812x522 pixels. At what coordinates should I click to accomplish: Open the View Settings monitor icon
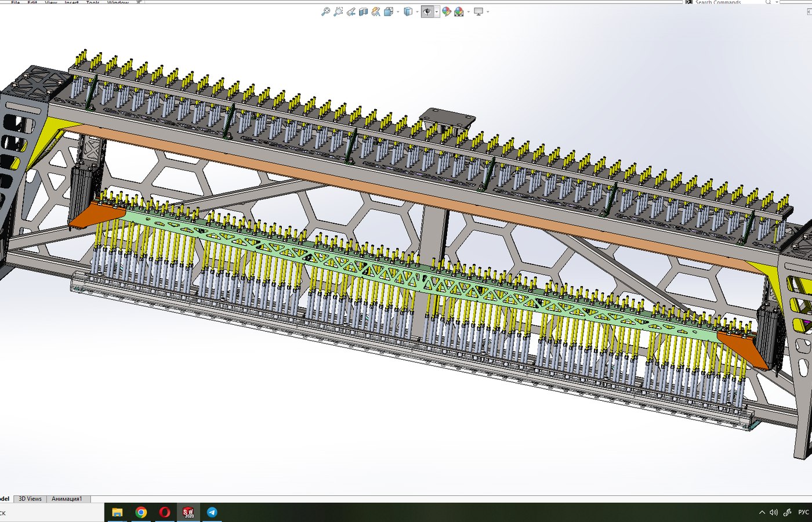click(x=478, y=12)
